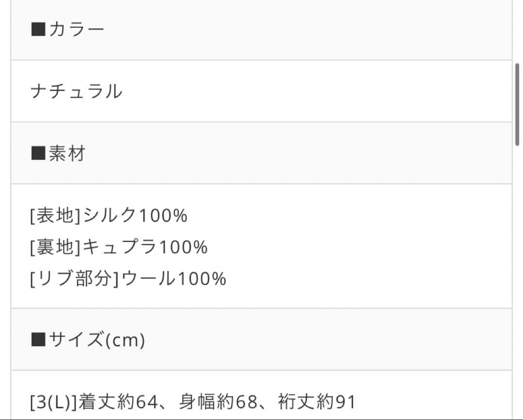Click the キュプラ100% lining value

tap(145, 247)
